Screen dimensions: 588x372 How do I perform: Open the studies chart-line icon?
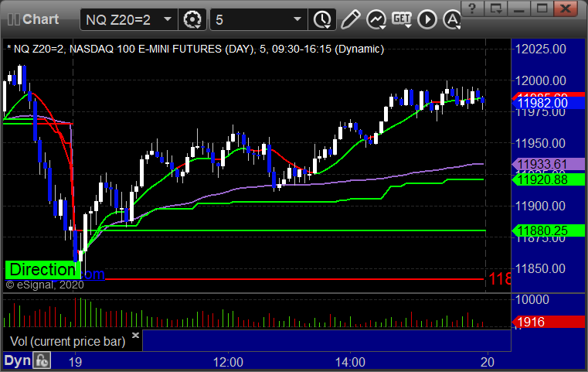376,19
